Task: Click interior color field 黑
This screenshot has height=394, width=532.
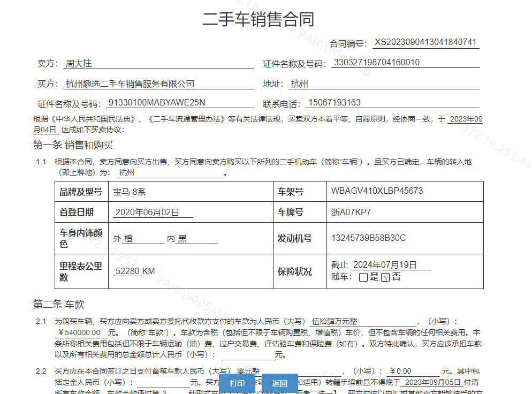Action: coord(196,238)
